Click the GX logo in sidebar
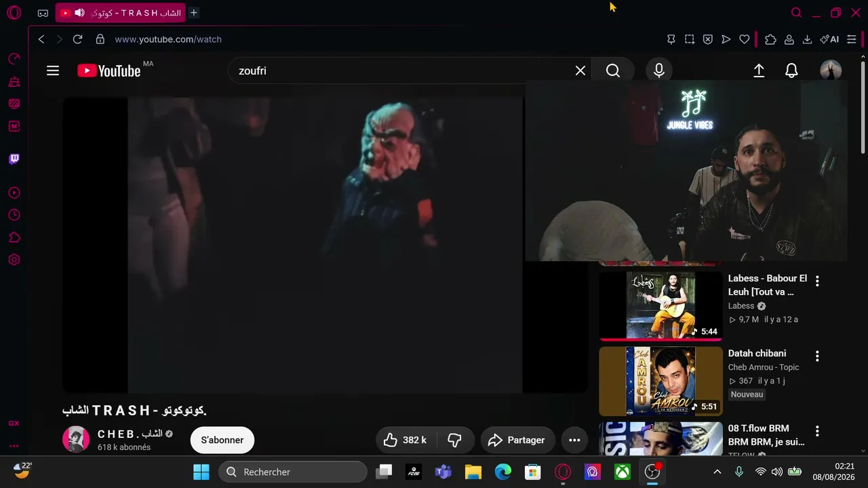Image resolution: width=868 pixels, height=488 pixels. pyautogui.click(x=14, y=424)
